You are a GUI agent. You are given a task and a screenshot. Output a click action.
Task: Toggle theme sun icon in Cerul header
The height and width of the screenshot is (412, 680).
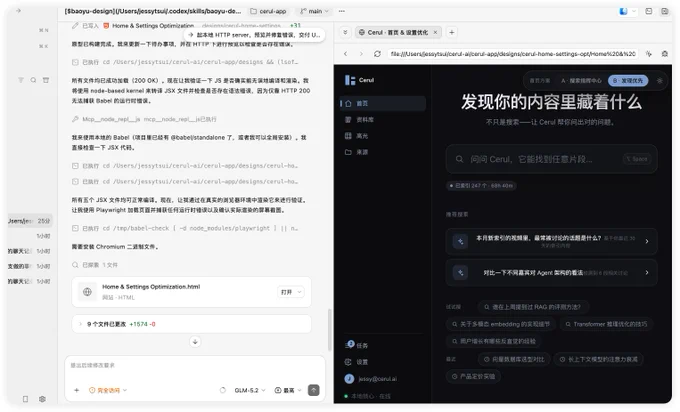pyautogui.click(x=660, y=81)
